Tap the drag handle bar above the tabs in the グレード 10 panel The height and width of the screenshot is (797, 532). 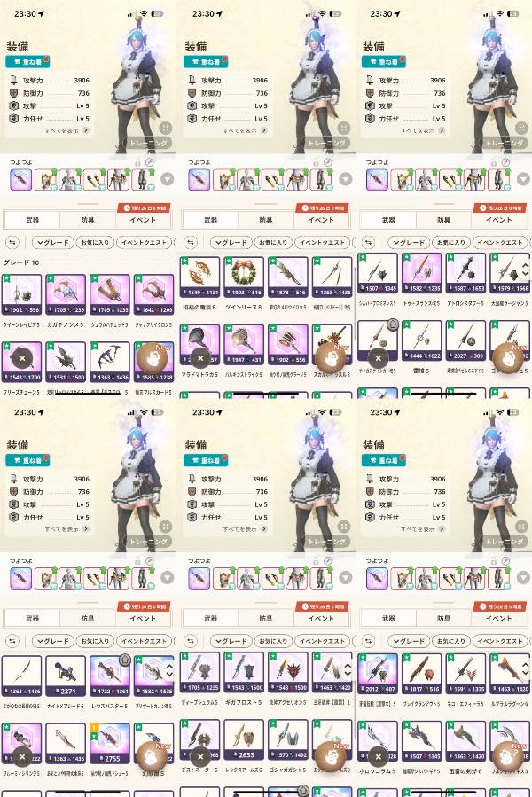tap(88, 203)
